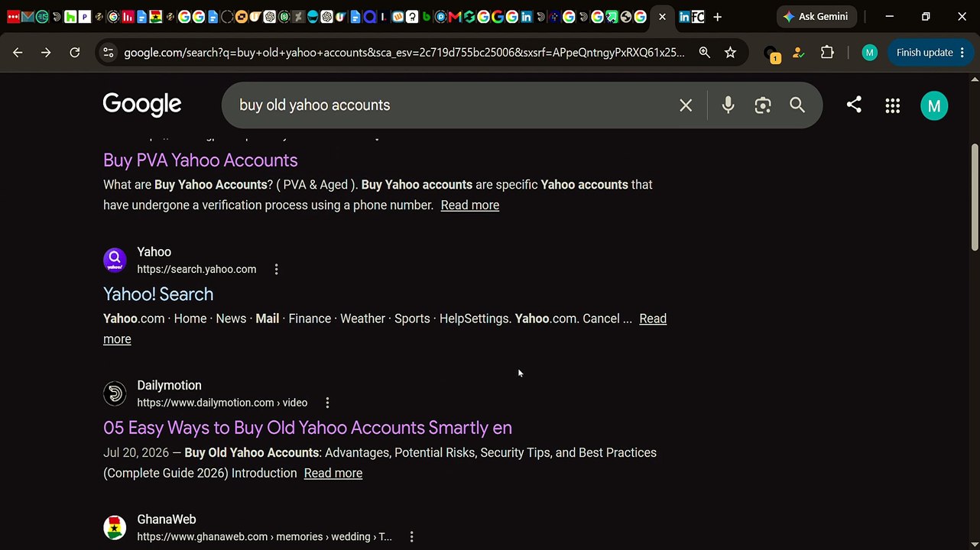980x550 pixels.
Task: Share search results icon
Action: tap(854, 105)
